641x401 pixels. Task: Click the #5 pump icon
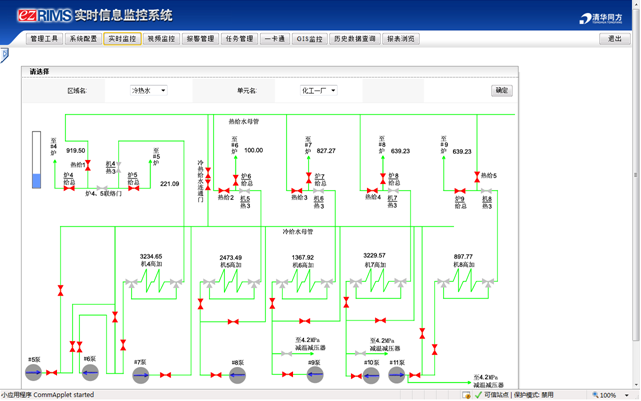[x=33, y=372]
